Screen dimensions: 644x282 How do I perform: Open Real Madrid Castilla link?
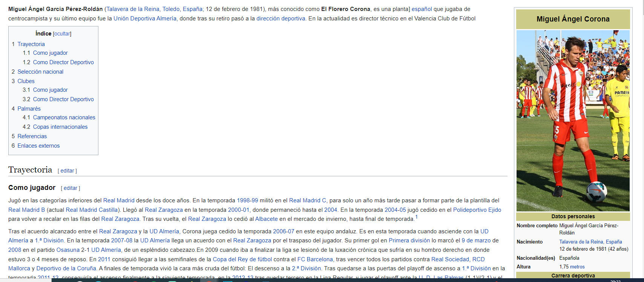coord(92,210)
